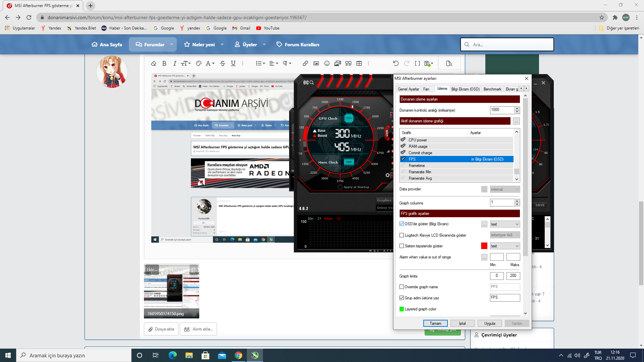
Task: Toggle RAM usage graph checkmark
Action: [x=403, y=146]
